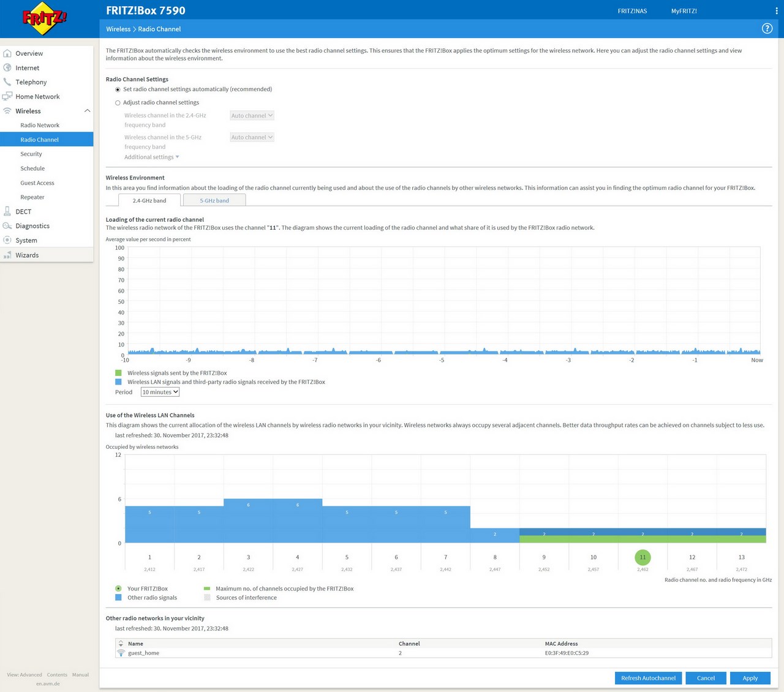The width and height of the screenshot is (784, 692).
Task: Click the wifi icon beside guest_home
Action: coord(121,653)
